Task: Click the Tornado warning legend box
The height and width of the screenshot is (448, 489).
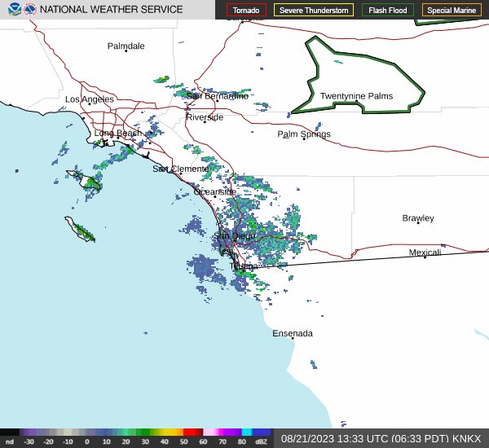Action: point(246,11)
